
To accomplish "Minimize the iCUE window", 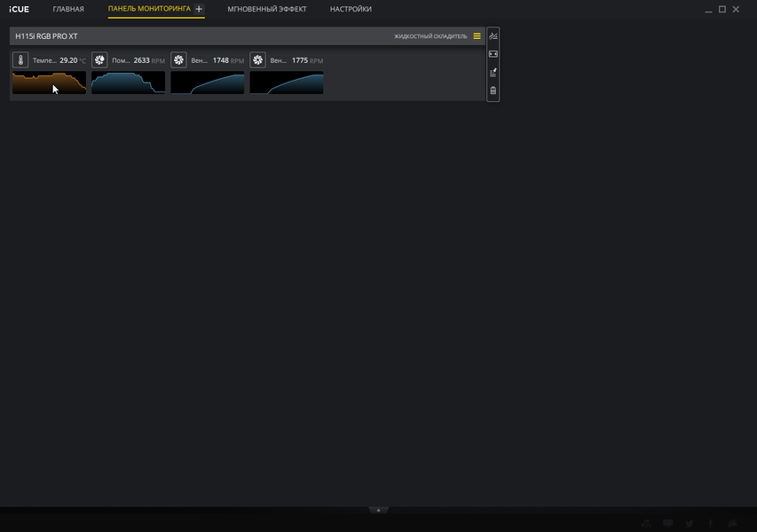I will pyautogui.click(x=708, y=10).
